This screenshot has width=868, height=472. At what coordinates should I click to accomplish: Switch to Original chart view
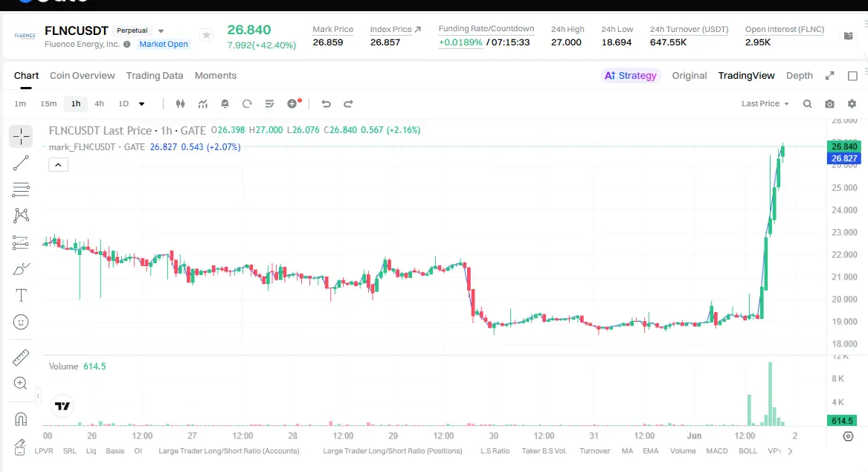[689, 76]
